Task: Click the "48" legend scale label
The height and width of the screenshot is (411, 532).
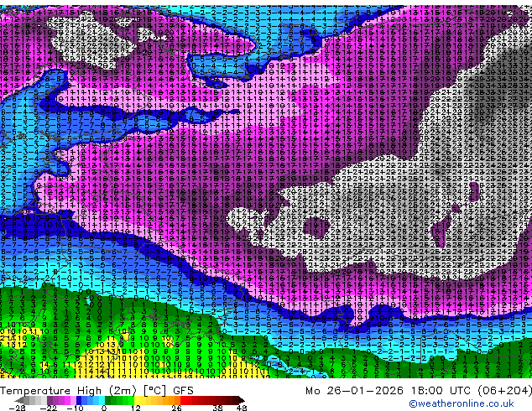Action: [x=242, y=408]
